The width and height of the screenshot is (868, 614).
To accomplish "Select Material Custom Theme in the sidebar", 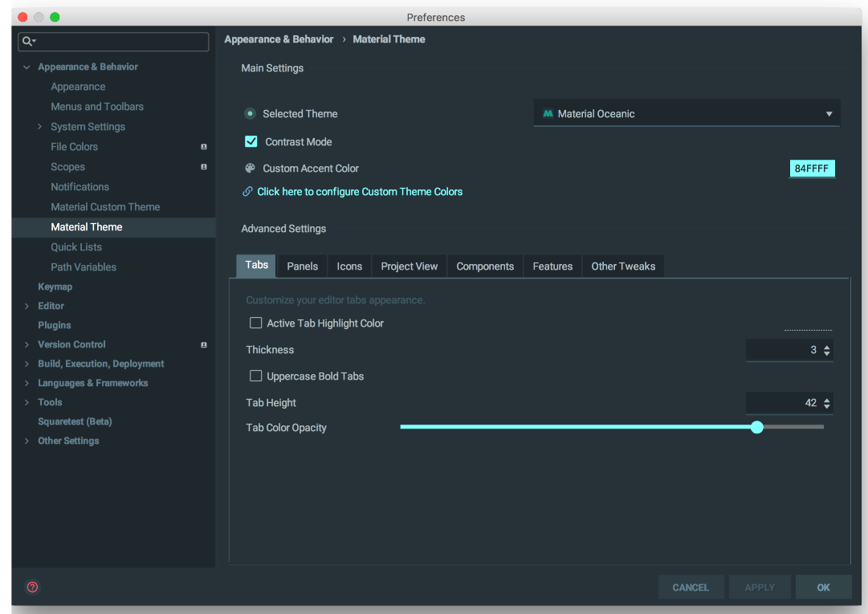I will [x=105, y=207].
